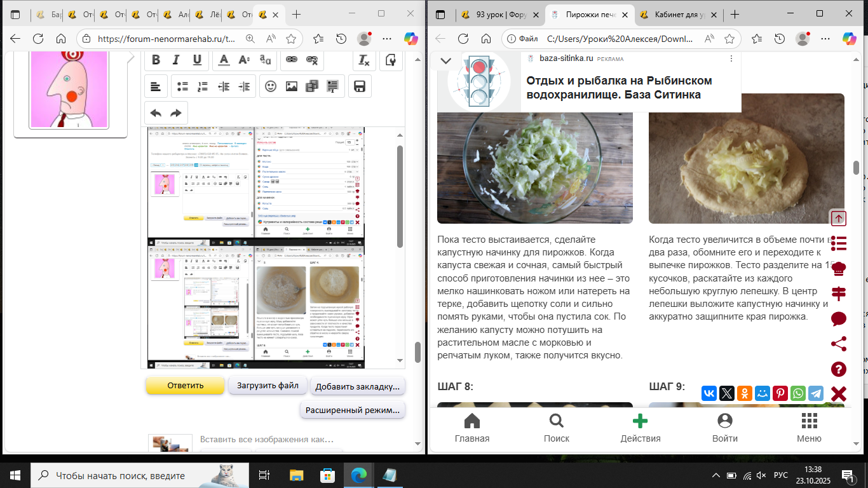Toggle bold formatting in the editor
This screenshot has height=488, width=868.
click(156, 60)
